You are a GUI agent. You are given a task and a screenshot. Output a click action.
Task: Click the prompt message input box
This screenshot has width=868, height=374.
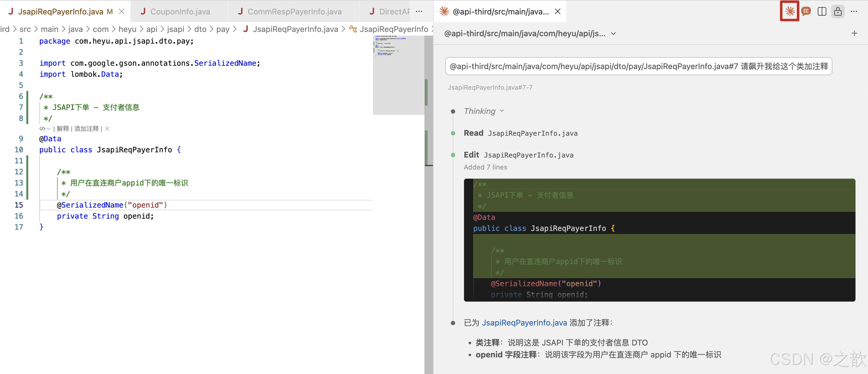(638, 66)
